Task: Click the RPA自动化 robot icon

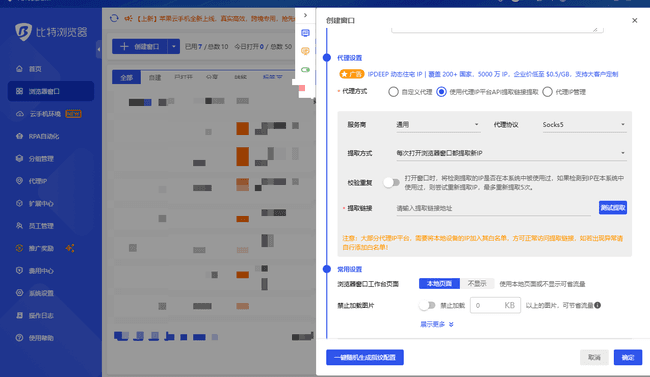Action: click(x=19, y=136)
